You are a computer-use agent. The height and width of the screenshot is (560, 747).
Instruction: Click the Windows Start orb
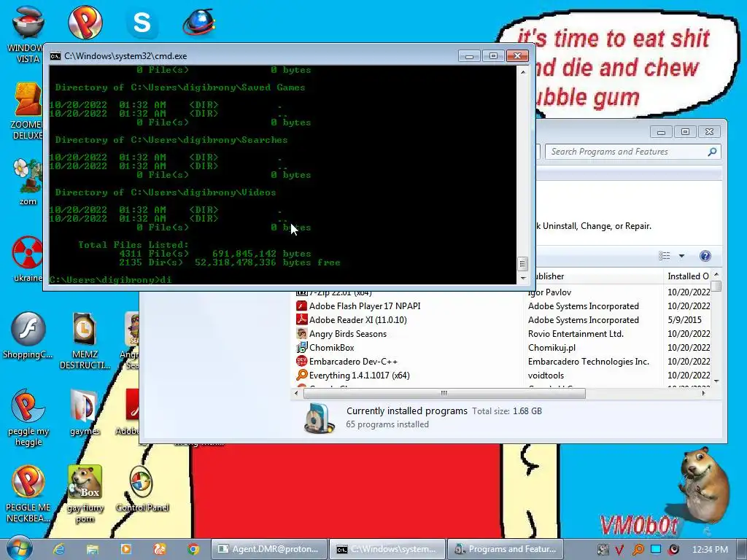tap(20, 548)
